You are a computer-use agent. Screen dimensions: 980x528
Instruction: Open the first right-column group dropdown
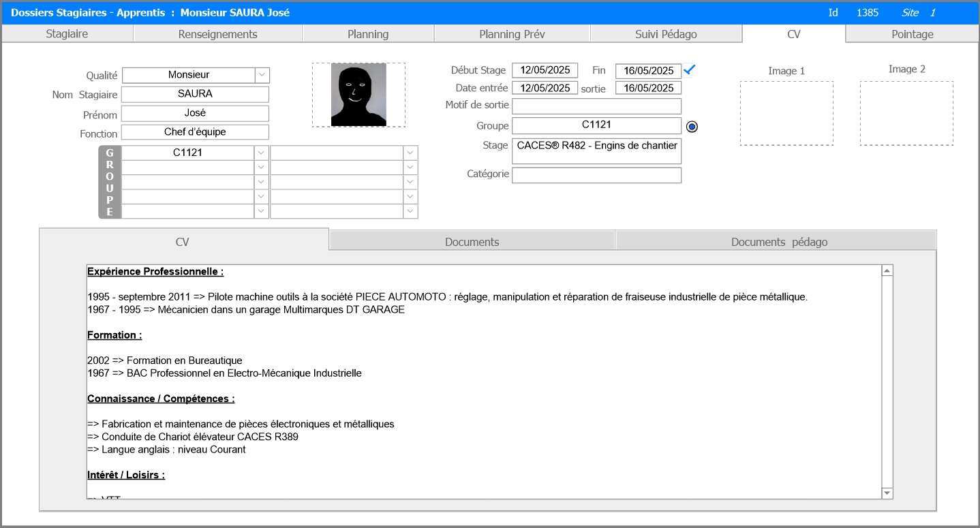pos(410,153)
